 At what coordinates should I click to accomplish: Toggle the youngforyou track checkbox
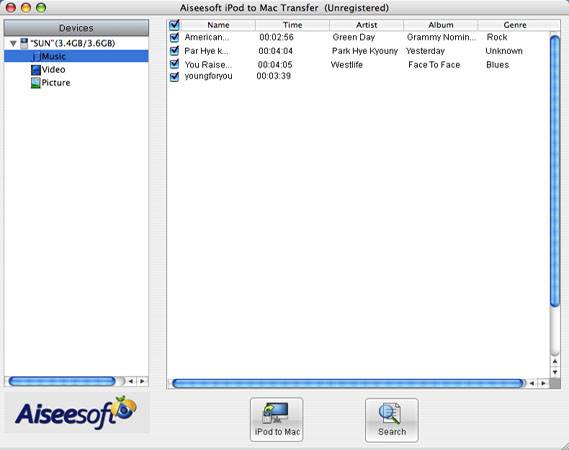pyautogui.click(x=174, y=76)
